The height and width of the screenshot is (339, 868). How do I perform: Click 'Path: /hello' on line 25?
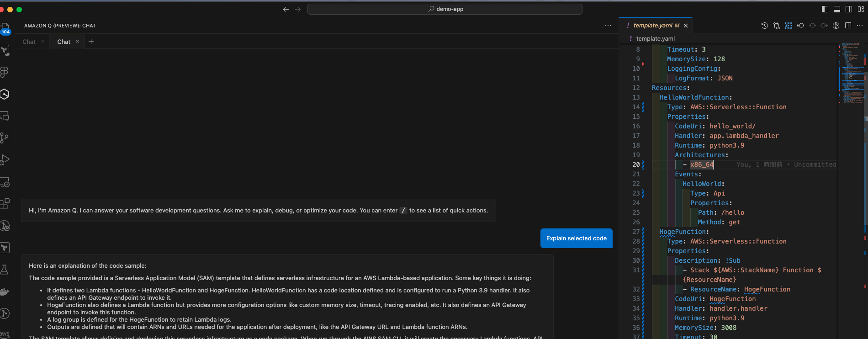[x=721, y=212]
